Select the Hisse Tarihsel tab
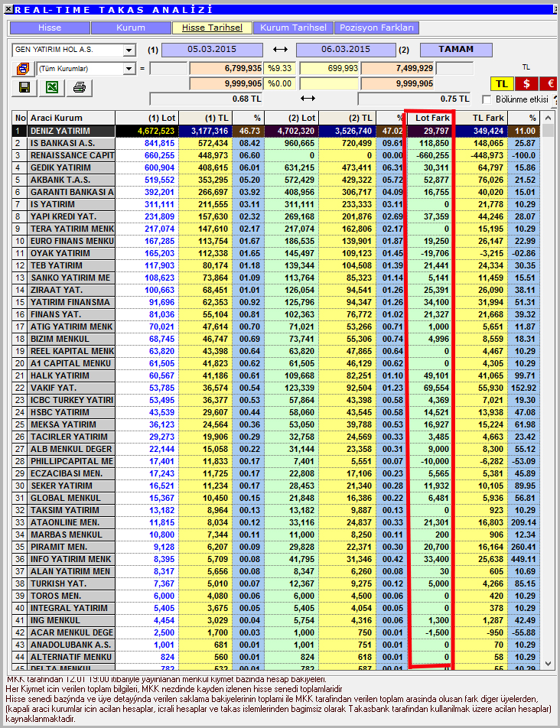Viewport: 560px width, 728px height. click(212, 28)
